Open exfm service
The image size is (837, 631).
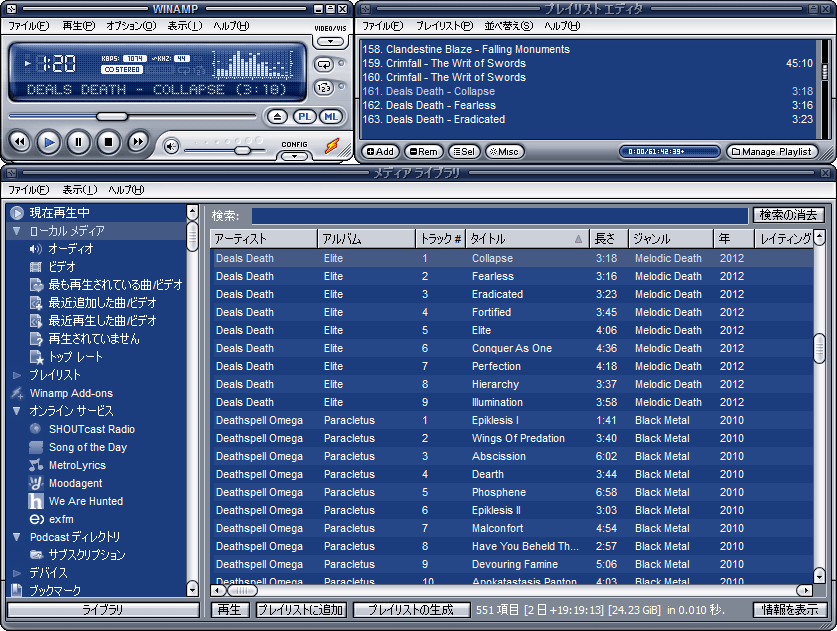(x=61, y=519)
